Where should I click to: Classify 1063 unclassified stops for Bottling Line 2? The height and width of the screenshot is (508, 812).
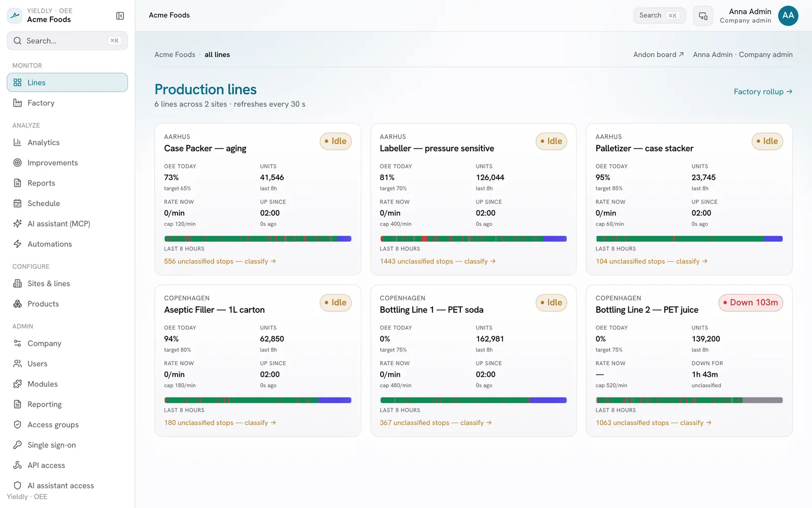pyautogui.click(x=654, y=423)
